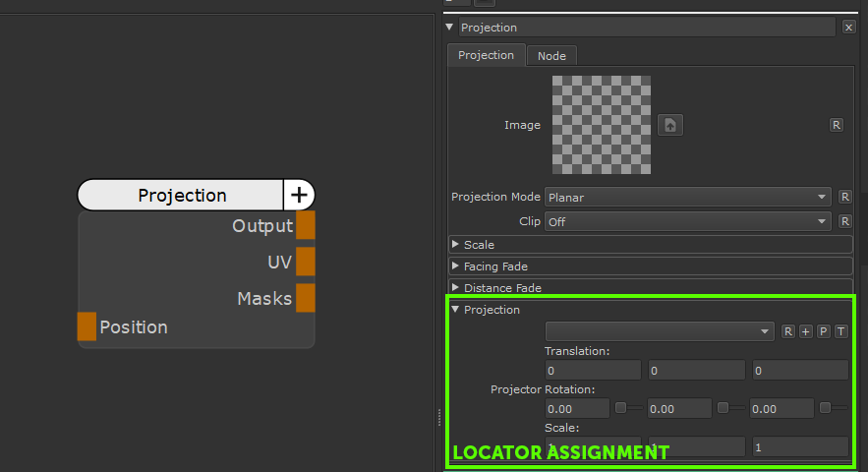Click the T icon in Projection section

[840, 331]
